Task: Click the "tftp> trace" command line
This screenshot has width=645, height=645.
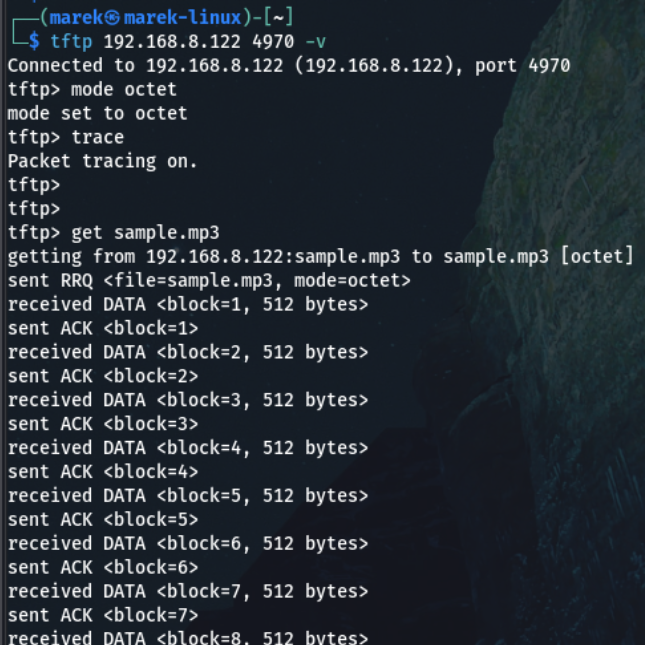Action: pyautogui.click(x=65, y=137)
